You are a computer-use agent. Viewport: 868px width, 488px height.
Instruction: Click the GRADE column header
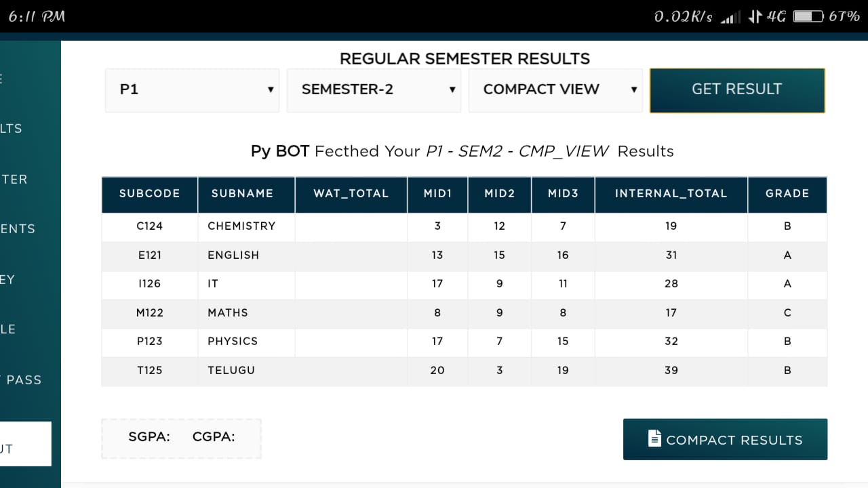(x=787, y=195)
